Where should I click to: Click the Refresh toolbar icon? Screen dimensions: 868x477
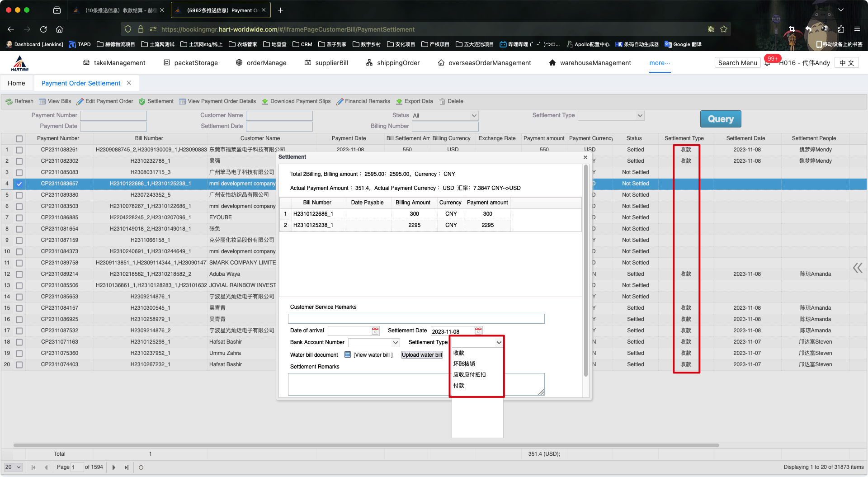pyautogui.click(x=9, y=102)
